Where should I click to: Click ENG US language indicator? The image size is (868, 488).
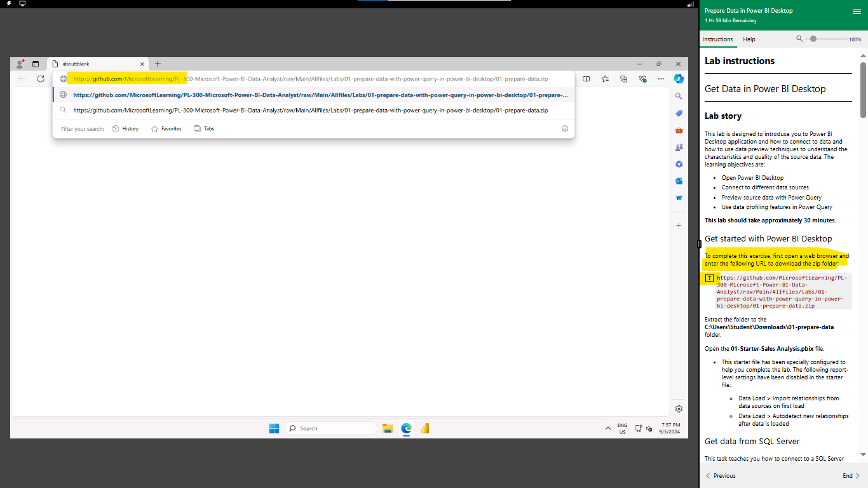622,428
